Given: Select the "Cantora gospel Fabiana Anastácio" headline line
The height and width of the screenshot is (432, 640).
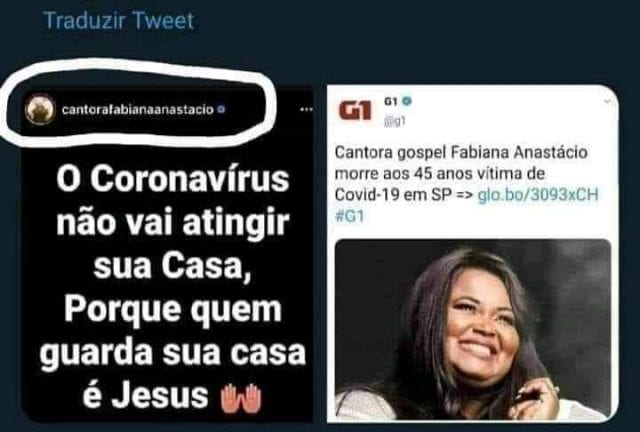Looking at the screenshot, I should coord(461,153).
